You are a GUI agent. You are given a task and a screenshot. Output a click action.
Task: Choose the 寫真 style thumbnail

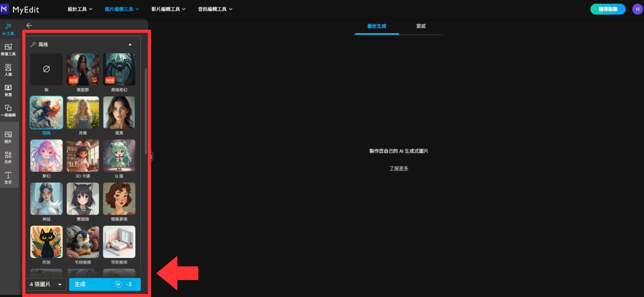click(x=119, y=112)
